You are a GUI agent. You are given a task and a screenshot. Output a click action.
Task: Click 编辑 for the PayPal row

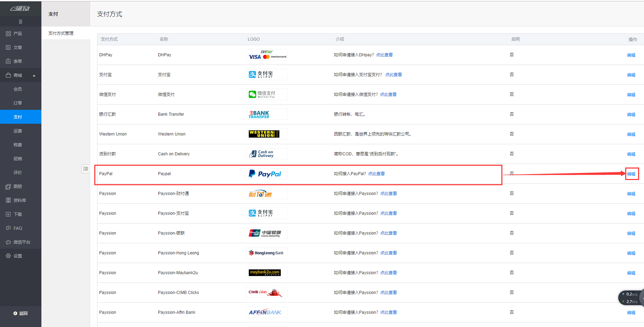click(x=631, y=174)
